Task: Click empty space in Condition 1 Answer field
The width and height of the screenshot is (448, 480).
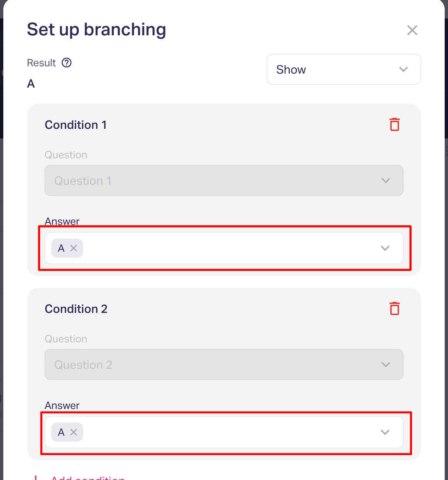Action: point(228,248)
